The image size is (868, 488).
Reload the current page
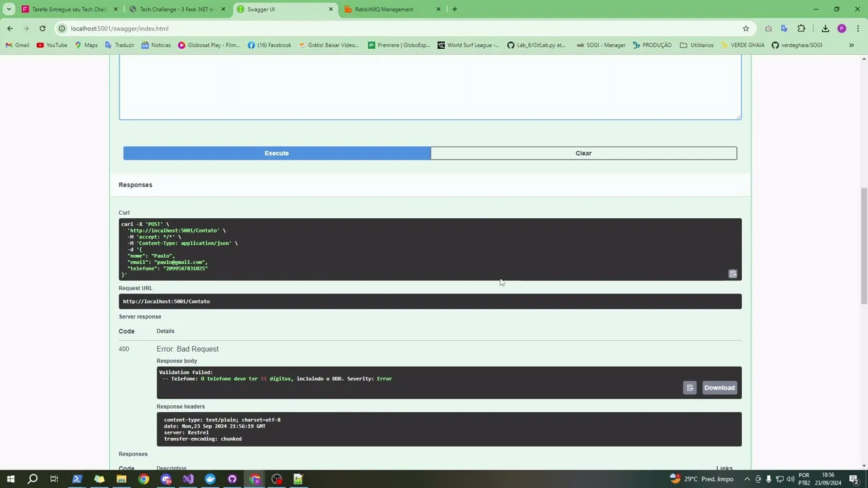(x=42, y=28)
